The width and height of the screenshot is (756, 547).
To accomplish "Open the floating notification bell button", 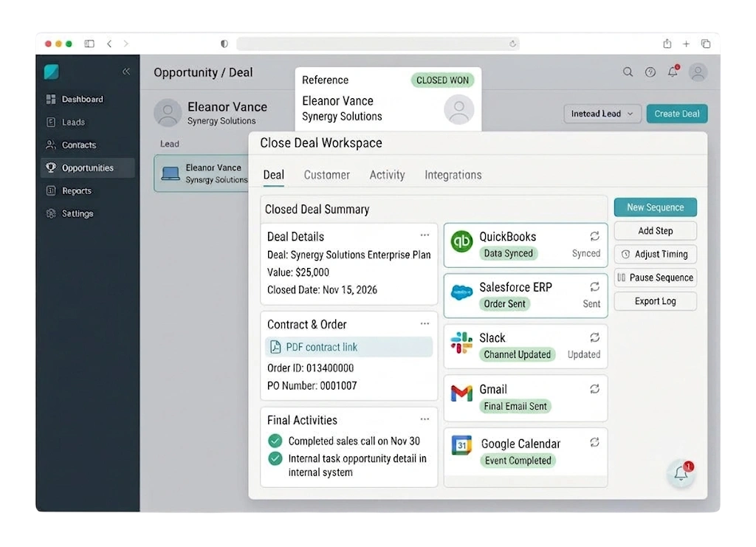I will (681, 472).
